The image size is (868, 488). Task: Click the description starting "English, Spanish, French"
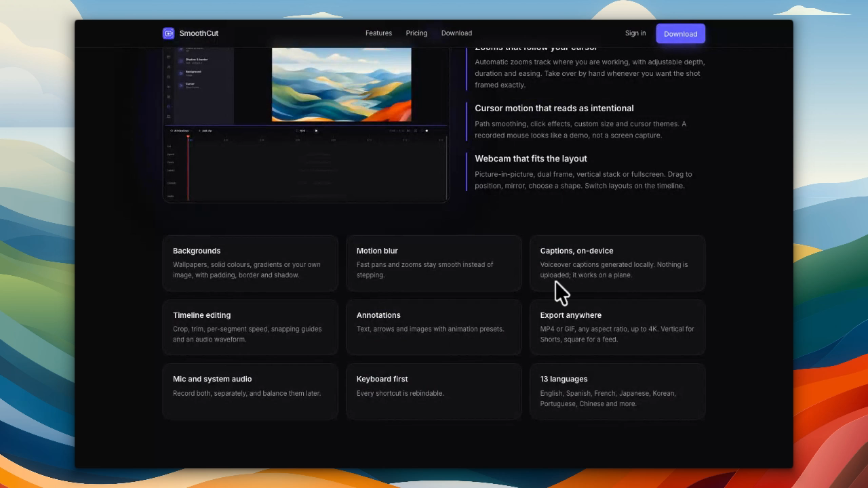[x=608, y=399]
